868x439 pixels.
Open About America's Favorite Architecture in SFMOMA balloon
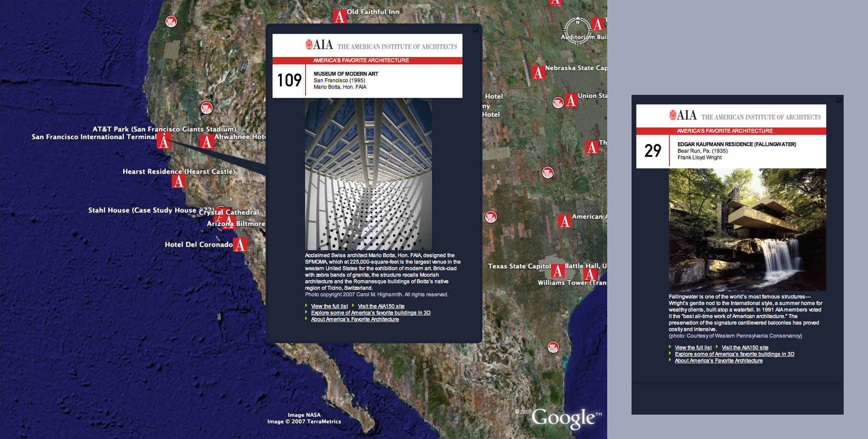[355, 319]
